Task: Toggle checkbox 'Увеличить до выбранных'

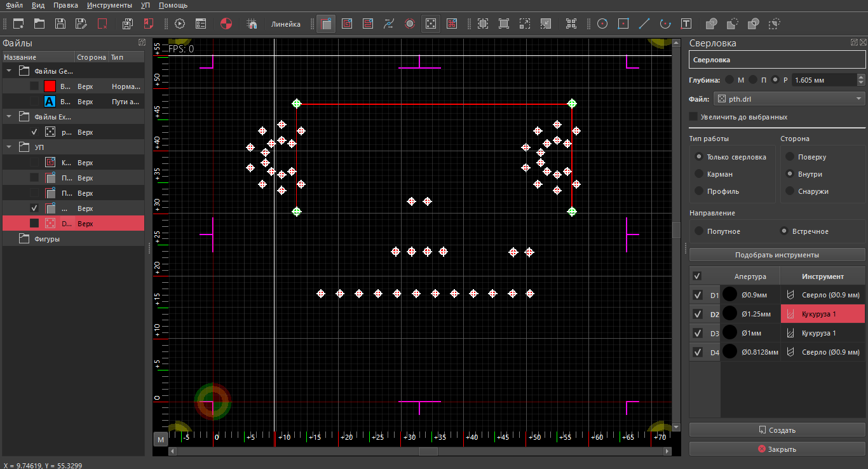Action: click(x=693, y=117)
